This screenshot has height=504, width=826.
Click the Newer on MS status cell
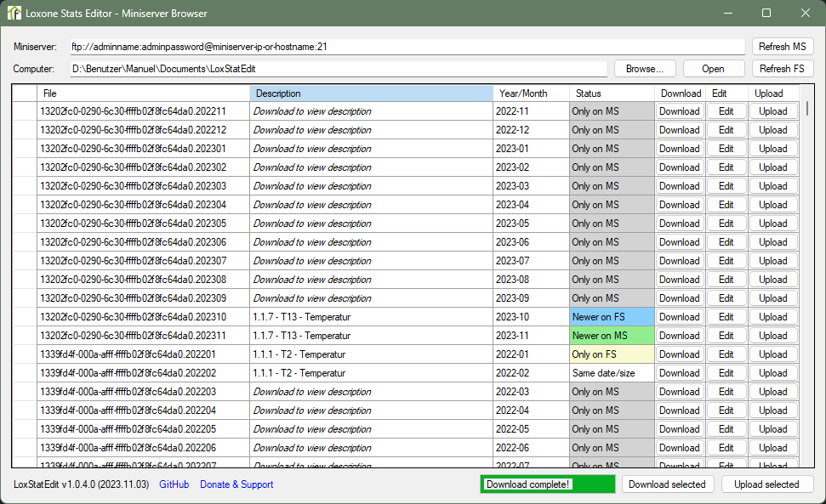tap(612, 336)
